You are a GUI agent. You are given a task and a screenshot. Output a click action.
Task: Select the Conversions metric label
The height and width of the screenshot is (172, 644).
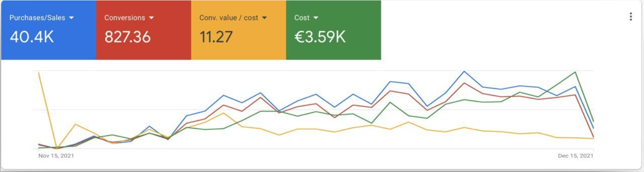[x=125, y=18]
